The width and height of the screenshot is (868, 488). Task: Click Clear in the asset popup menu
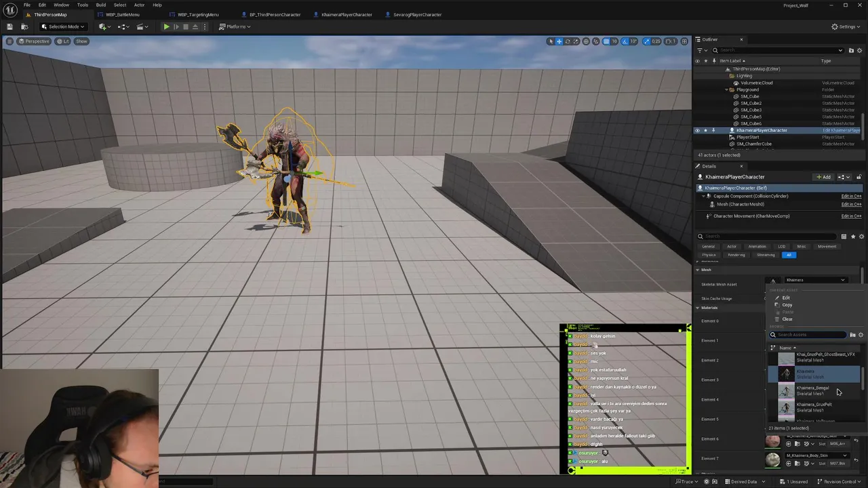click(x=787, y=319)
